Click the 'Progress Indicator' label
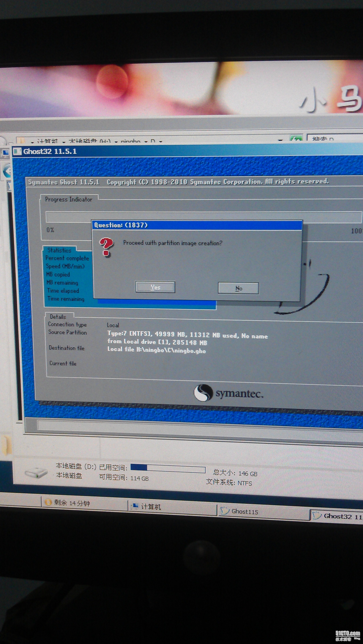 68,199
